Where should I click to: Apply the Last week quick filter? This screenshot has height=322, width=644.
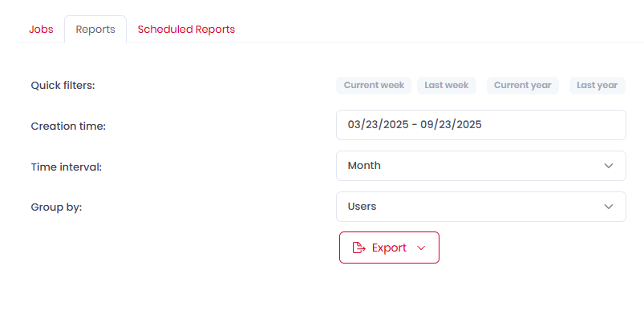pyautogui.click(x=446, y=85)
